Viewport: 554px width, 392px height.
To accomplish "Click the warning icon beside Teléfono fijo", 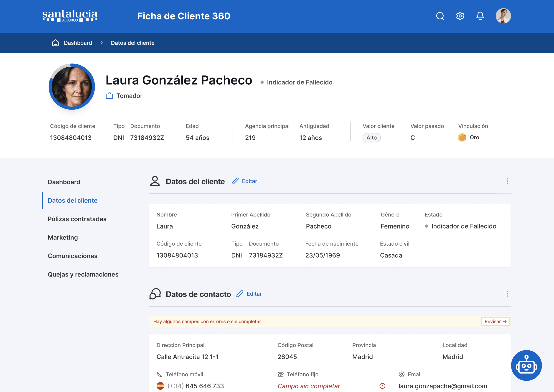I will click(x=382, y=386).
